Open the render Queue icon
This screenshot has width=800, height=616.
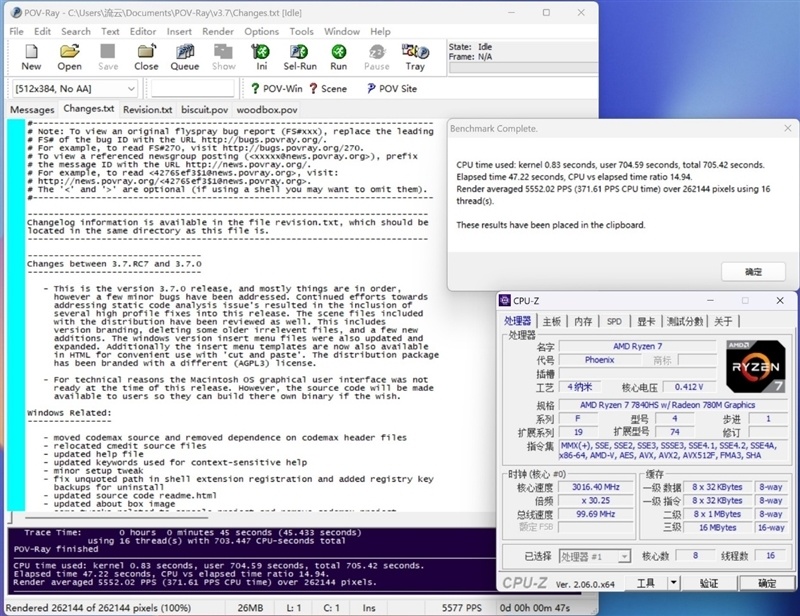(x=184, y=57)
